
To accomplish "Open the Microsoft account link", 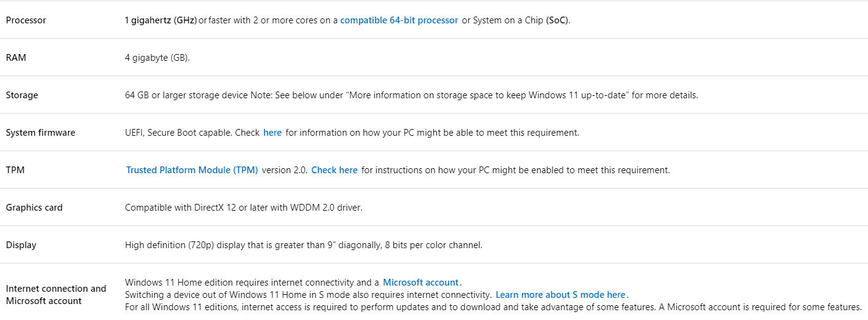I will (x=421, y=283).
